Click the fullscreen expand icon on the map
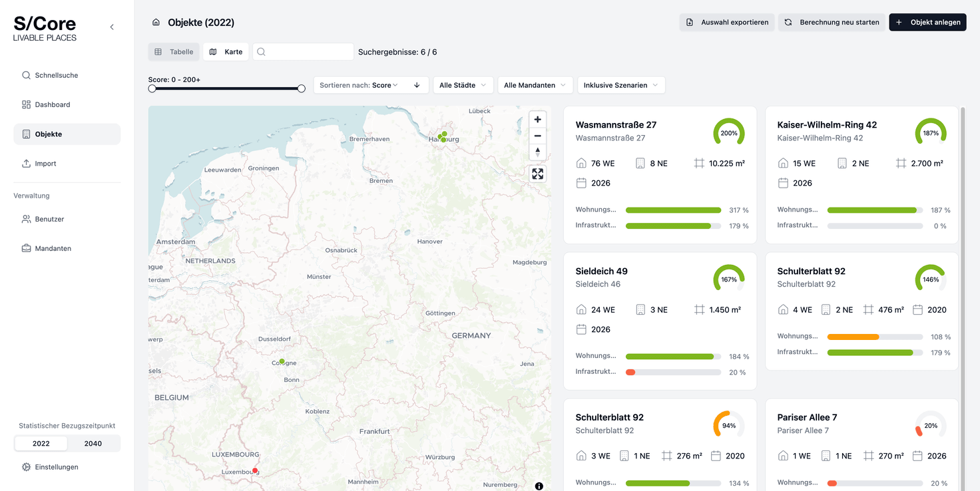The height and width of the screenshot is (491, 980). pyautogui.click(x=537, y=174)
